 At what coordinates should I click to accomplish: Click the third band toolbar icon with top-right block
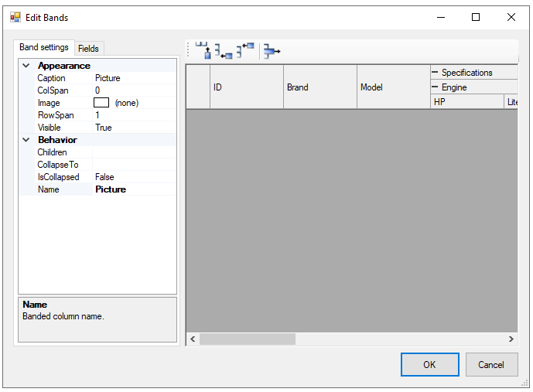point(245,51)
